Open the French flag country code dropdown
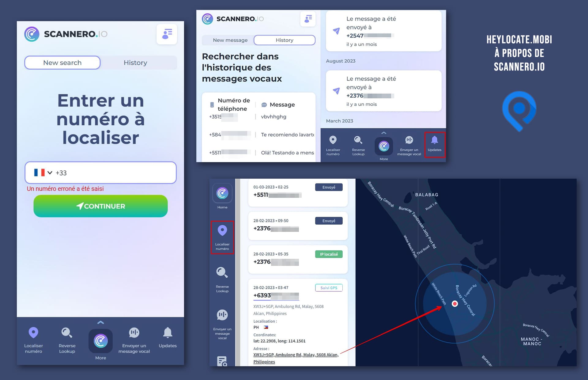This screenshot has width=588, height=380. [43, 173]
